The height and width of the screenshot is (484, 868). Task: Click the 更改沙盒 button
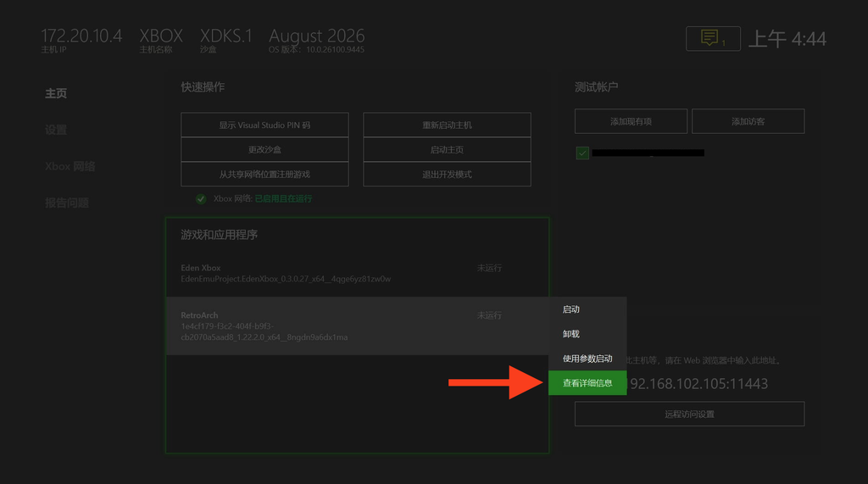pyautogui.click(x=264, y=149)
